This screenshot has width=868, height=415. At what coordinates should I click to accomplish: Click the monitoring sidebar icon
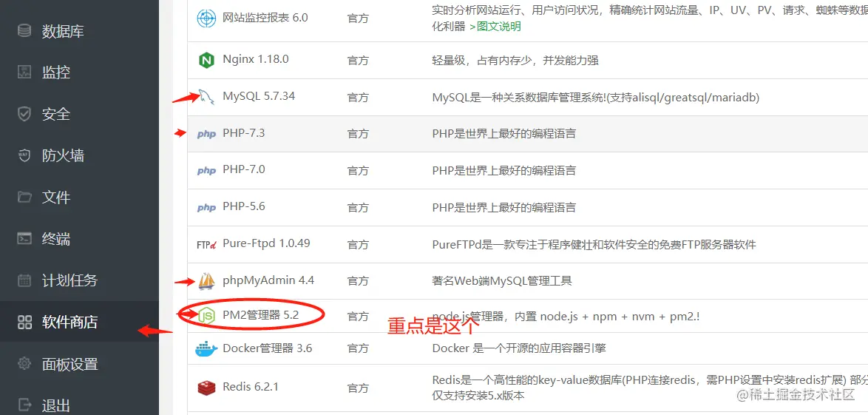click(x=24, y=72)
